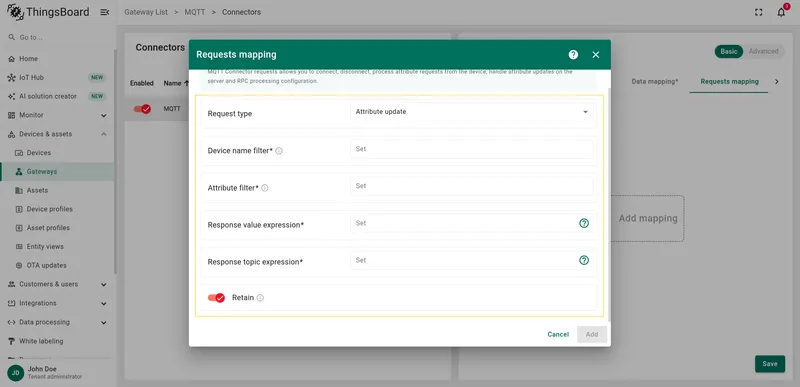Click the Connectors breadcrumb
Screen dimensions: 800x387
pos(241,12)
